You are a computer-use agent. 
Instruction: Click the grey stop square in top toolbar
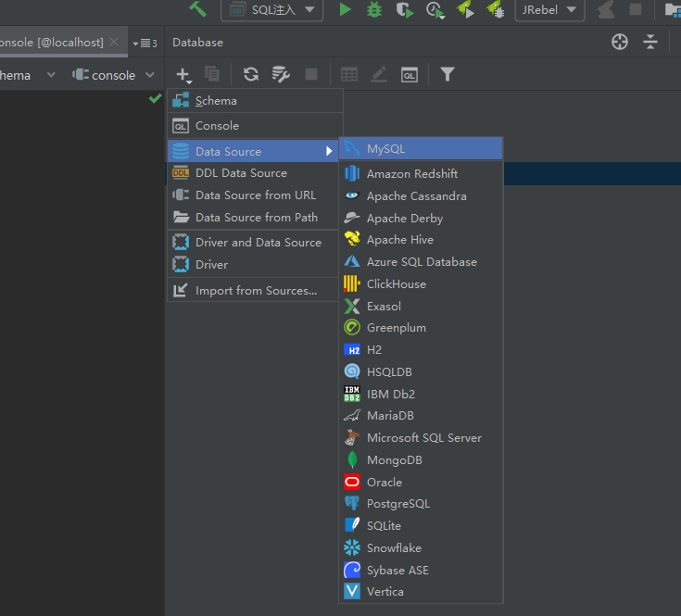pyautogui.click(x=635, y=9)
